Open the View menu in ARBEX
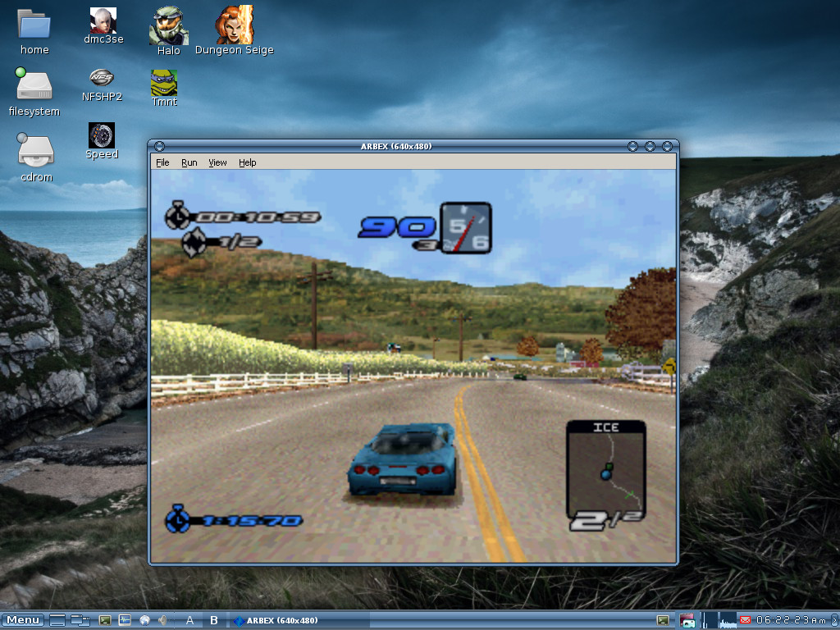Screen dimensions: 840x630 click(x=217, y=162)
